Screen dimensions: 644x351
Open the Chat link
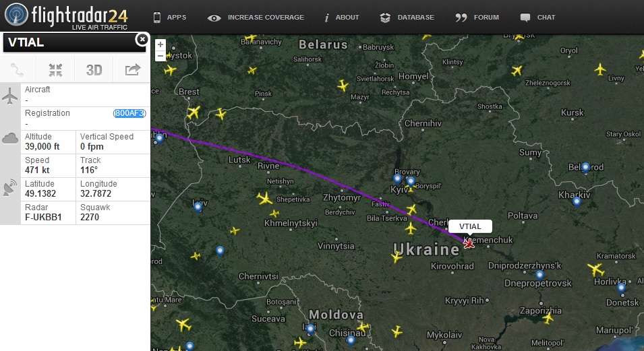pos(537,18)
